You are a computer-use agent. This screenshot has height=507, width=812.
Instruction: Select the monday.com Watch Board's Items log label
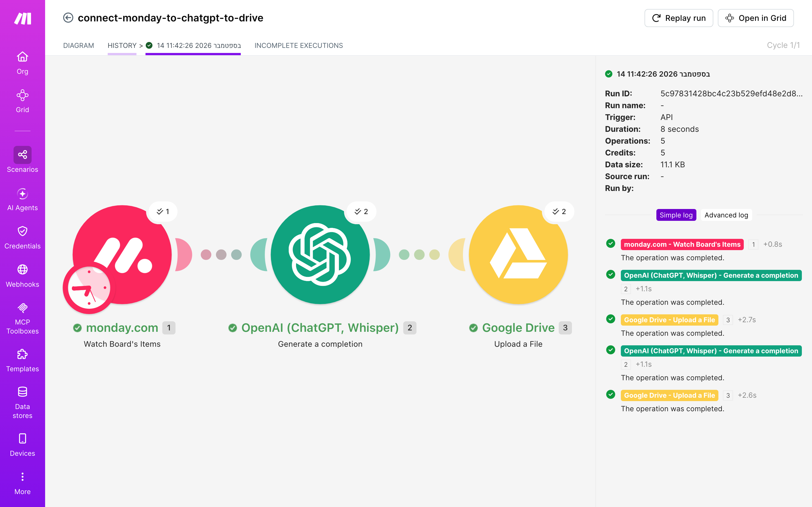682,244
